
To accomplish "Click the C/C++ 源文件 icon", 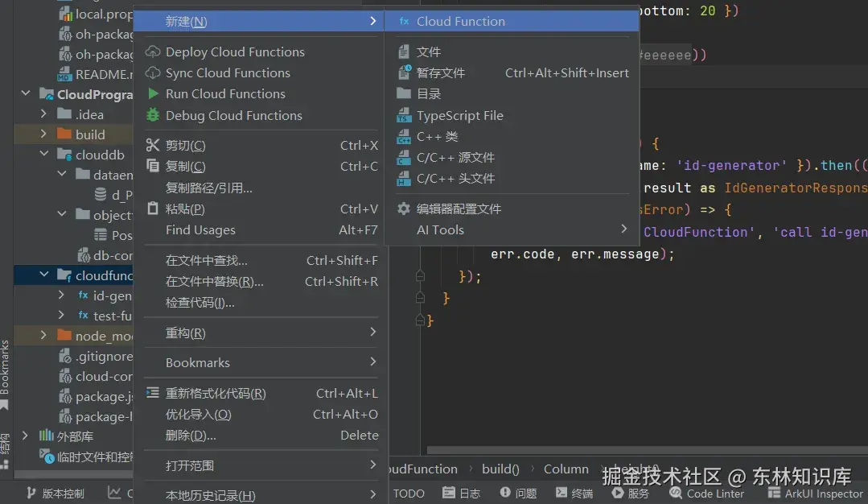I will coord(404,157).
